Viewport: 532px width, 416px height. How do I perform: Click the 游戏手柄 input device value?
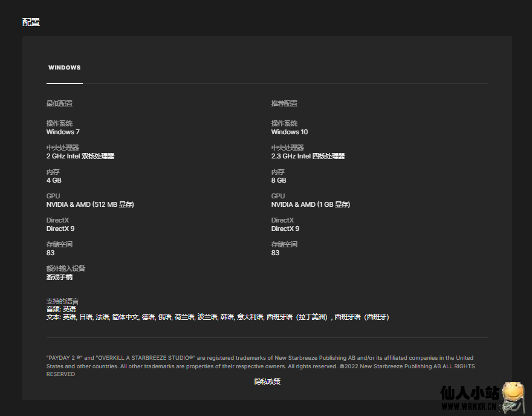click(x=59, y=277)
